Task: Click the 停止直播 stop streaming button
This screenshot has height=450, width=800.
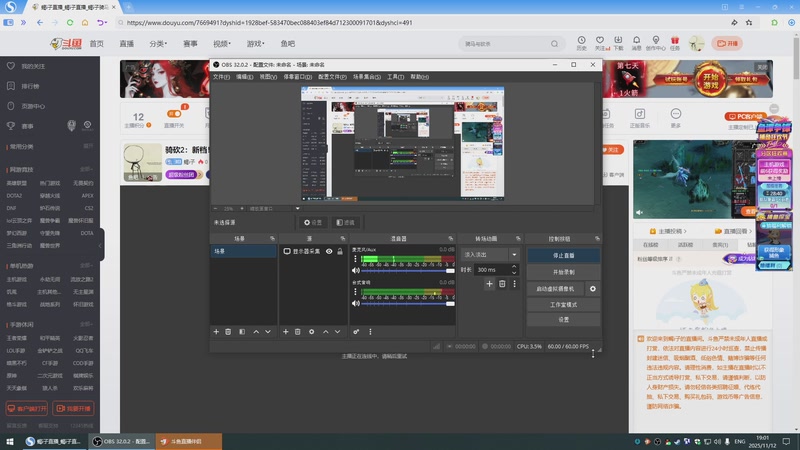Action: click(x=563, y=256)
